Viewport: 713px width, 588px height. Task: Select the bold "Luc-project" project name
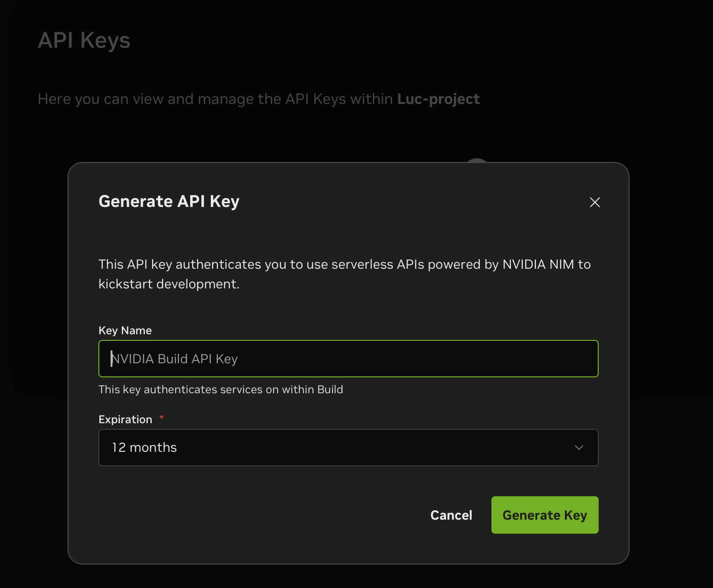click(438, 99)
